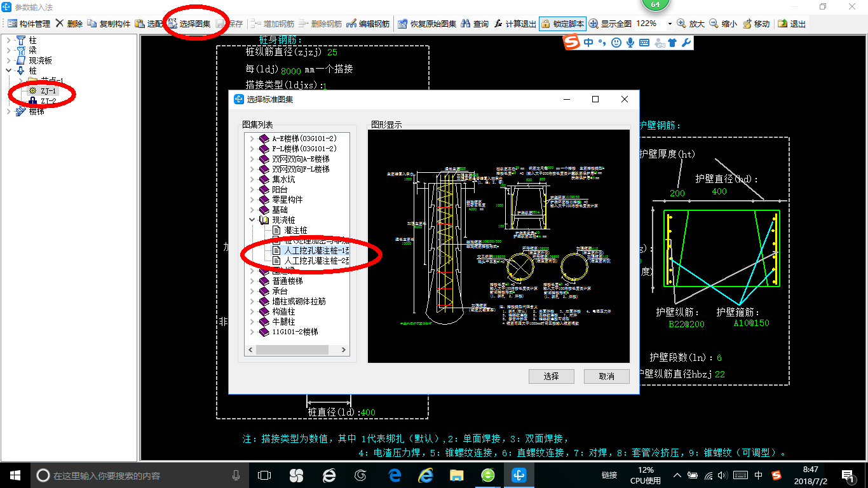Click the Sogou emoji smiley icon
The image size is (868, 488).
616,43
